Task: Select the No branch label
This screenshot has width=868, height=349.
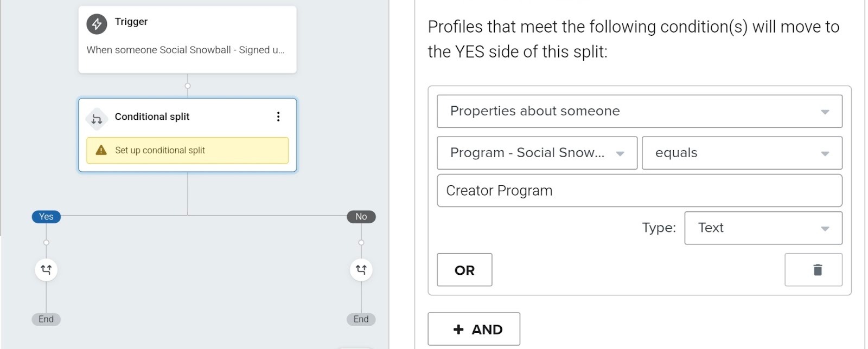Action: tap(361, 216)
